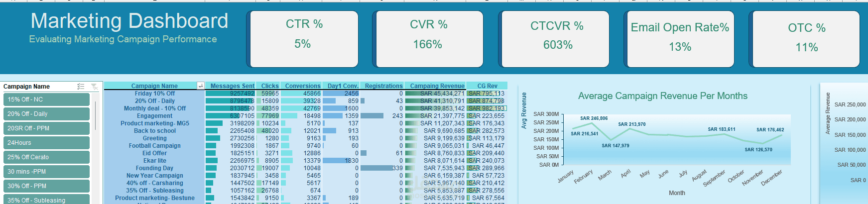Click the Conversions column header

point(302,86)
